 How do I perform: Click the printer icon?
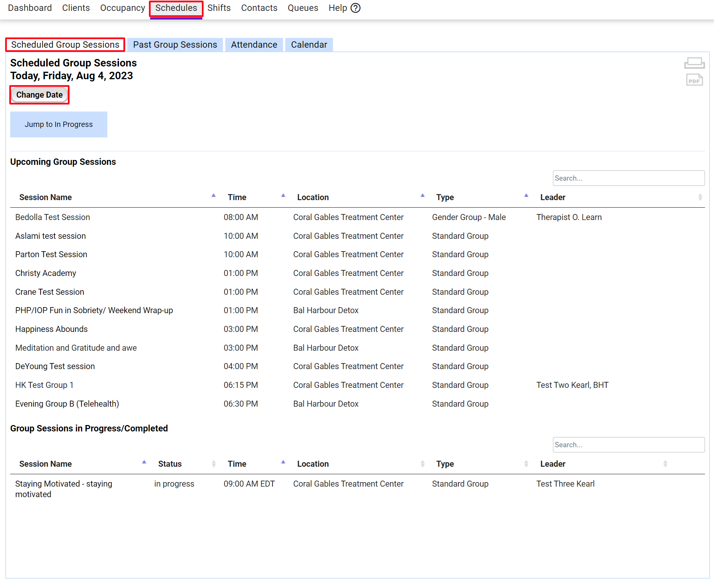click(x=694, y=63)
